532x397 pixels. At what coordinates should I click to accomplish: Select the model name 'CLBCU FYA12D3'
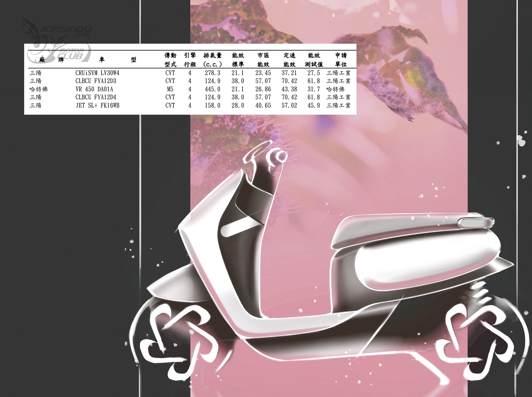click(x=96, y=81)
